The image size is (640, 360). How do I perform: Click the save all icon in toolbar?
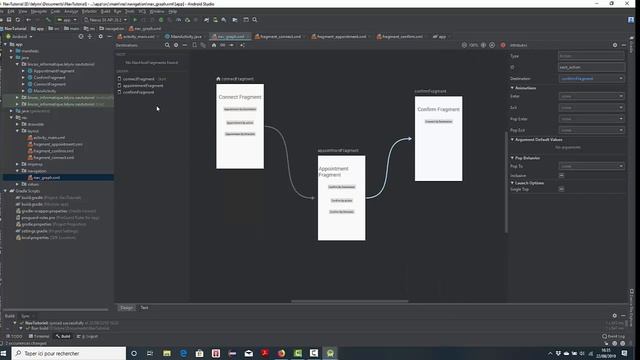point(9,20)
